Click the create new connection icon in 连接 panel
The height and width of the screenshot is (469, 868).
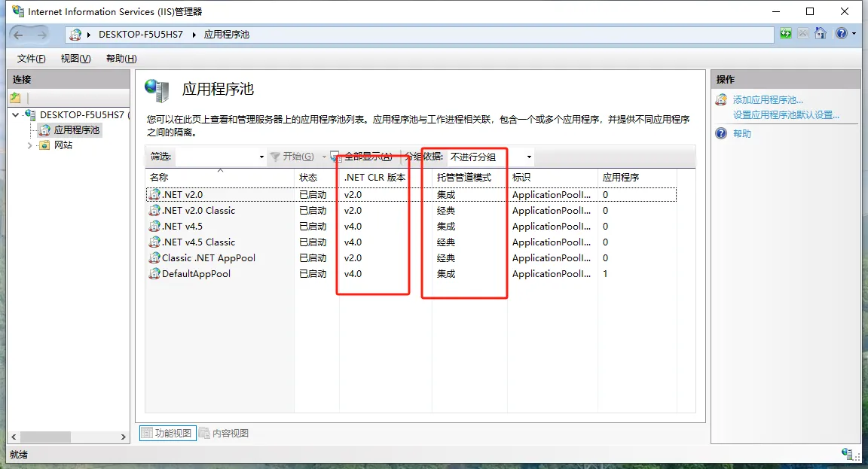15,98
